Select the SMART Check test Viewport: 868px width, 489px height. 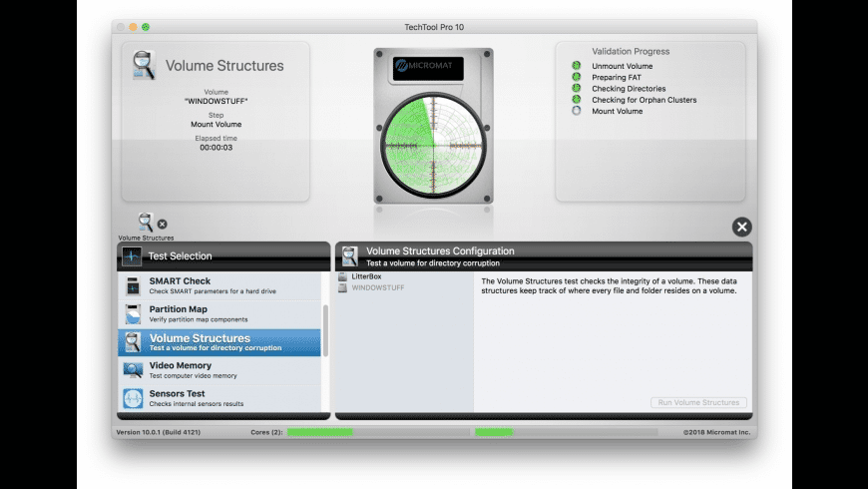click(219, 285)
